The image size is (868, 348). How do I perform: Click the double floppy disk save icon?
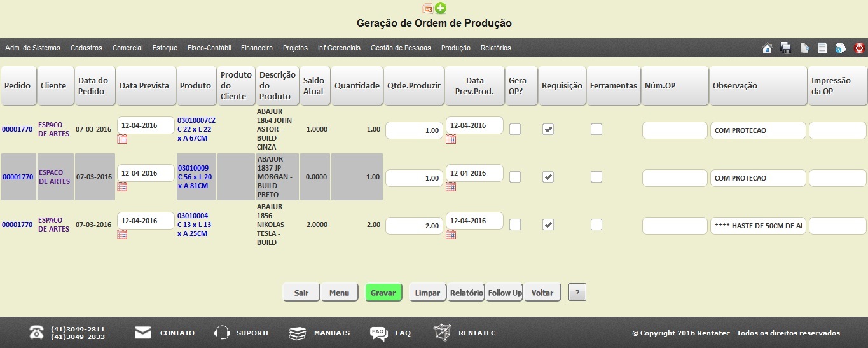pyautogui.click(x=786, y=48)
